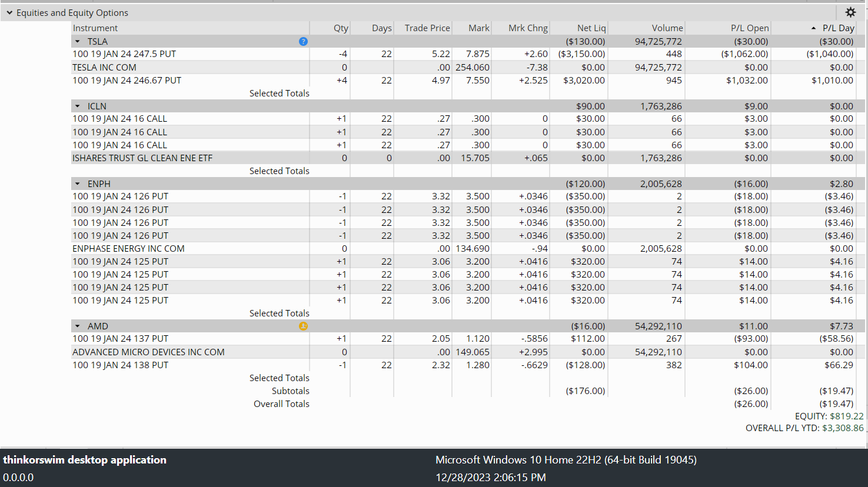Collapse the ICLN position group
The width and height of the screenshot is (868, 487).
tap(77, 106)
